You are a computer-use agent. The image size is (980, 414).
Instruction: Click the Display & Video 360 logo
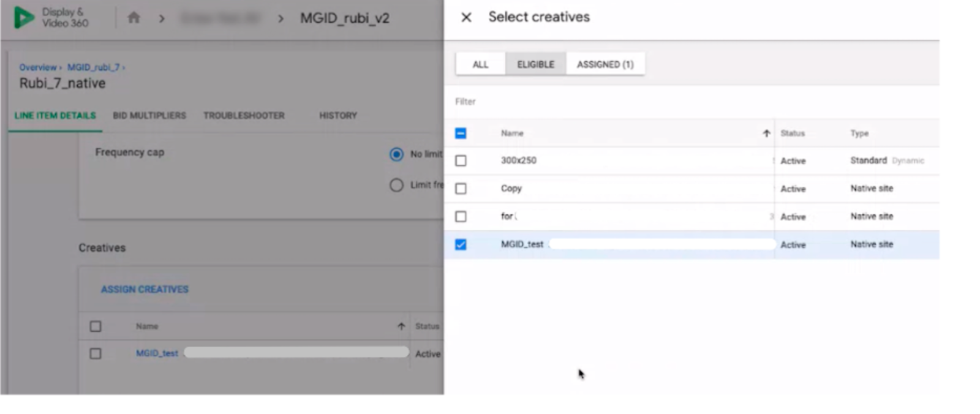(x=24, y=18)
